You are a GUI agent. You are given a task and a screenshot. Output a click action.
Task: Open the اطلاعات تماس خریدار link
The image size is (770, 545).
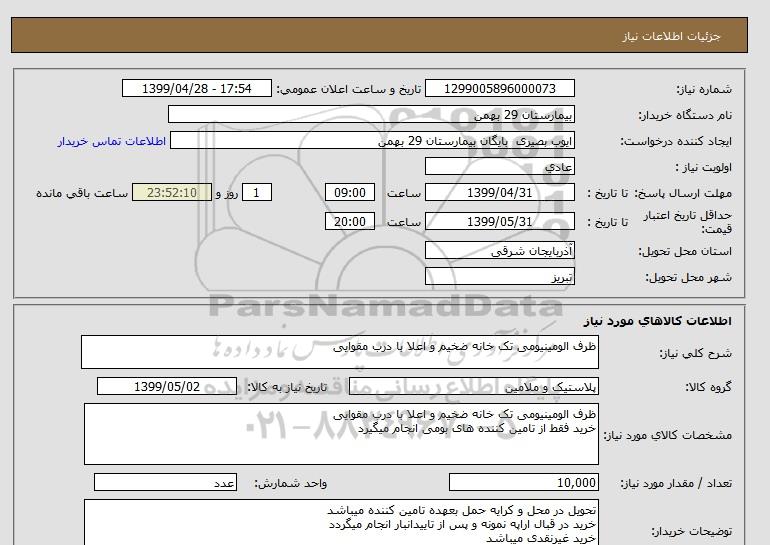pos(112,141)
